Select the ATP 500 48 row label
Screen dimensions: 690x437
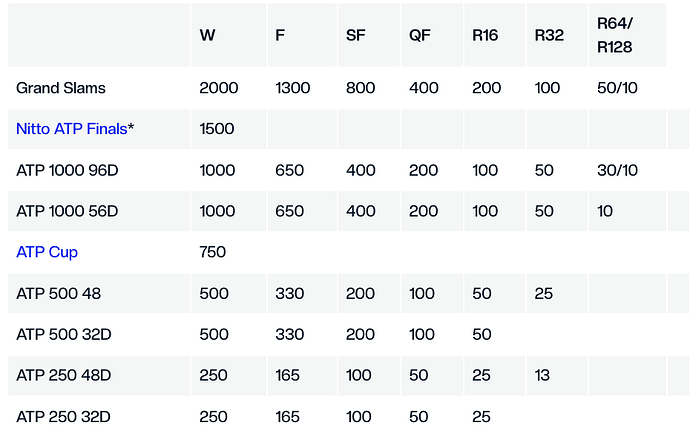58,294
